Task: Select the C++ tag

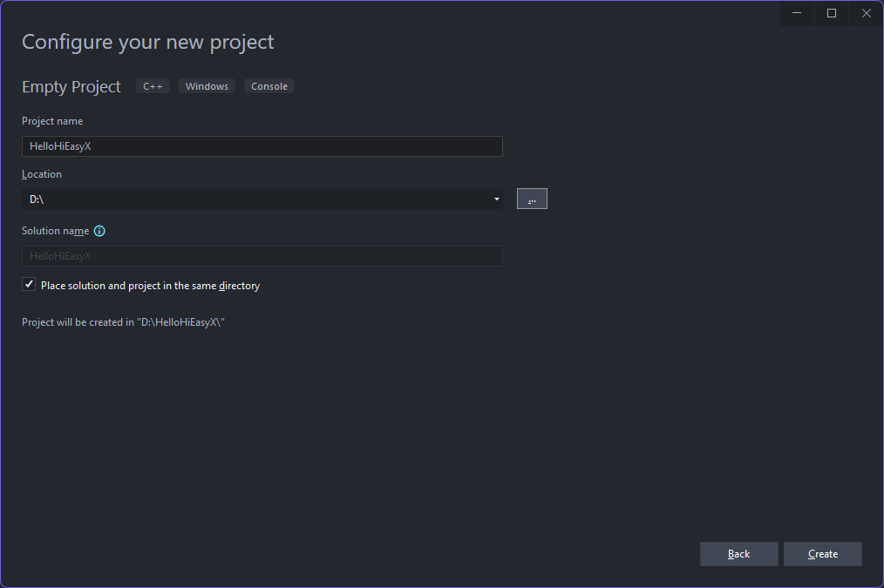Action: [153, 86]
